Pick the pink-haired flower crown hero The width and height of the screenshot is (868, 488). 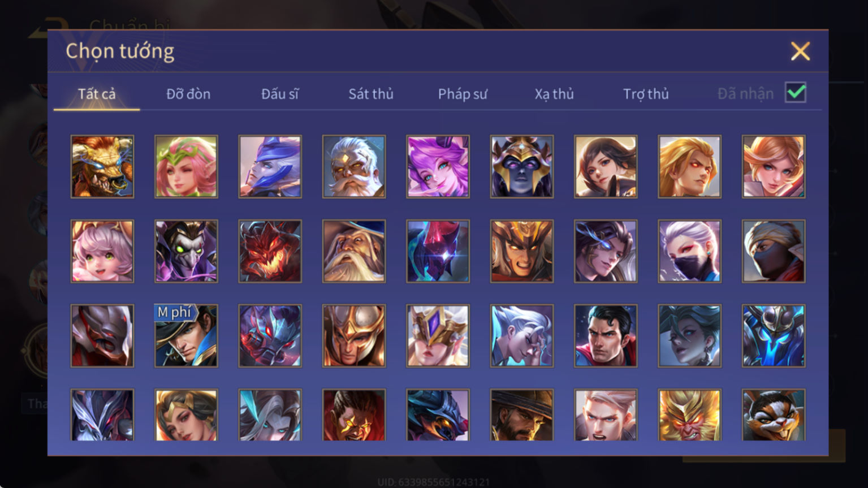[x=186, y=166]
